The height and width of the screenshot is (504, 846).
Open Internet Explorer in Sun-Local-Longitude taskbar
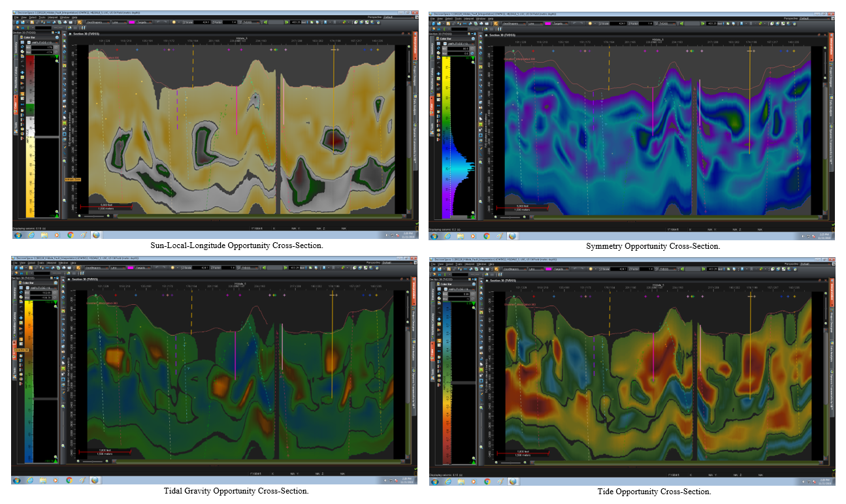30,234
